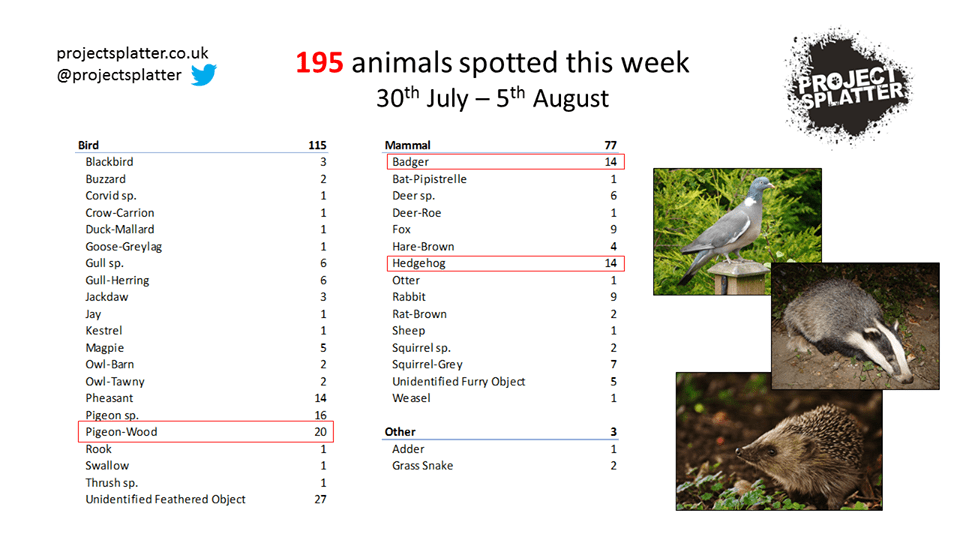
Task: Click the Mammal category header
Action: pyautogui.click(x=408, y=145)
